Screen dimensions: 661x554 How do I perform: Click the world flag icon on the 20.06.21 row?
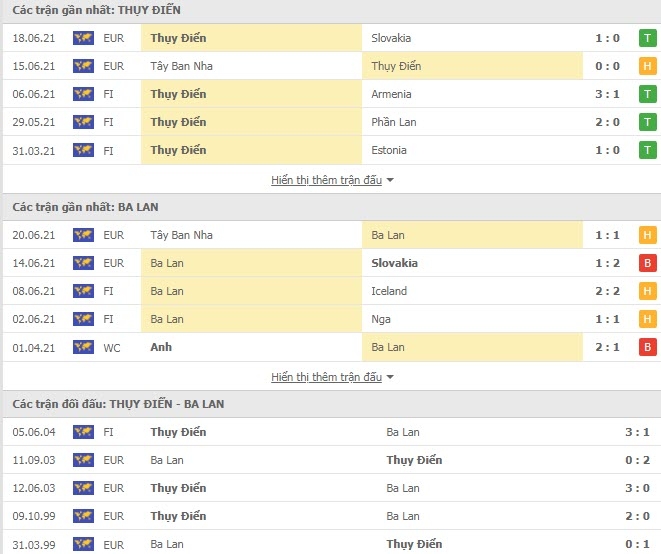[x=83, y=235]
